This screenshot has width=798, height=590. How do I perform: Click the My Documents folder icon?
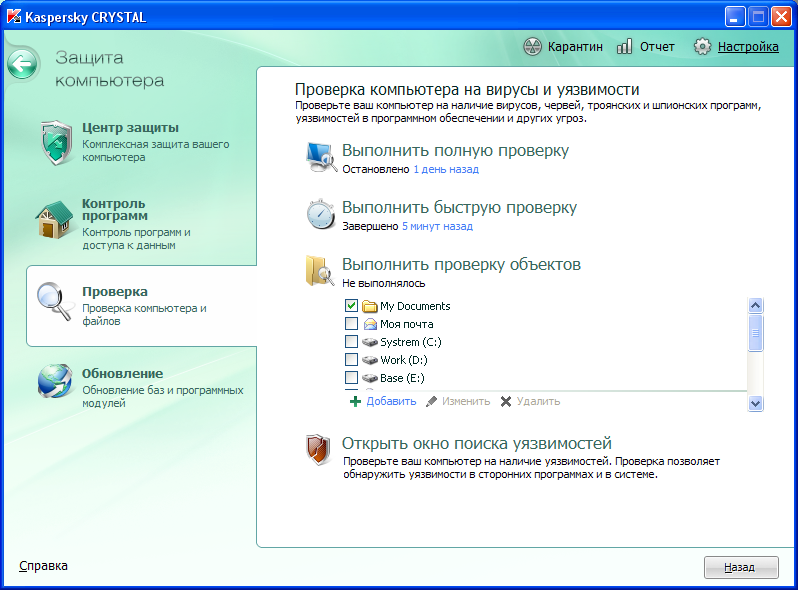[x=369, y=306]
